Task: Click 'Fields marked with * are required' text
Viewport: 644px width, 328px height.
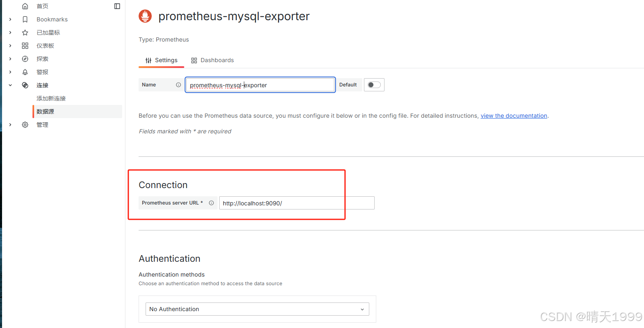Action: (x=185, y=131)
